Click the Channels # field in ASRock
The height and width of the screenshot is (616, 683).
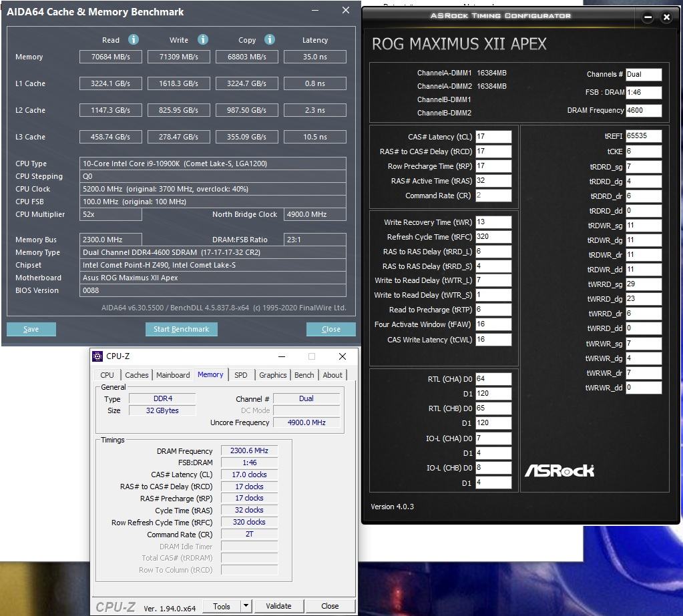(644, 75)
